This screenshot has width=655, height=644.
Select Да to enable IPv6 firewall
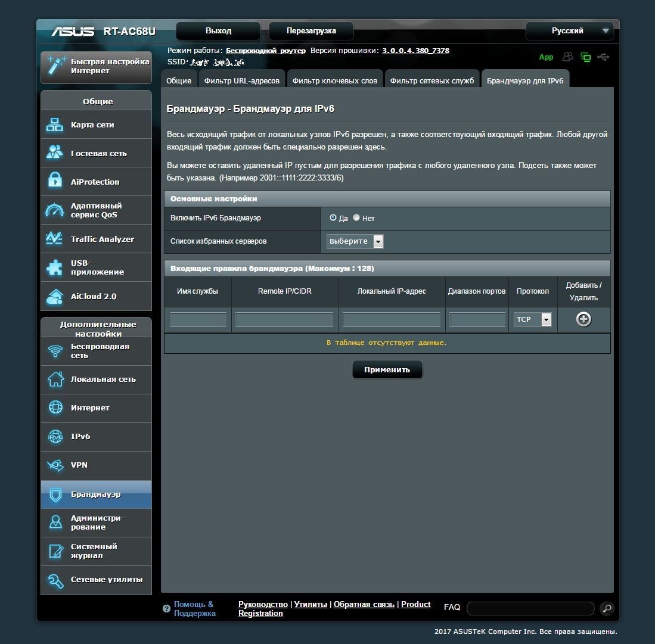(x=333, y=218)
